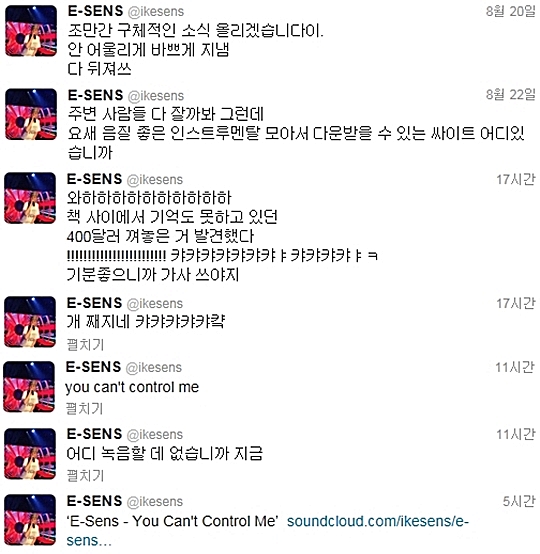Click the 5시간 timestamp
Viewport: 540px width, 554px height.
519,501
